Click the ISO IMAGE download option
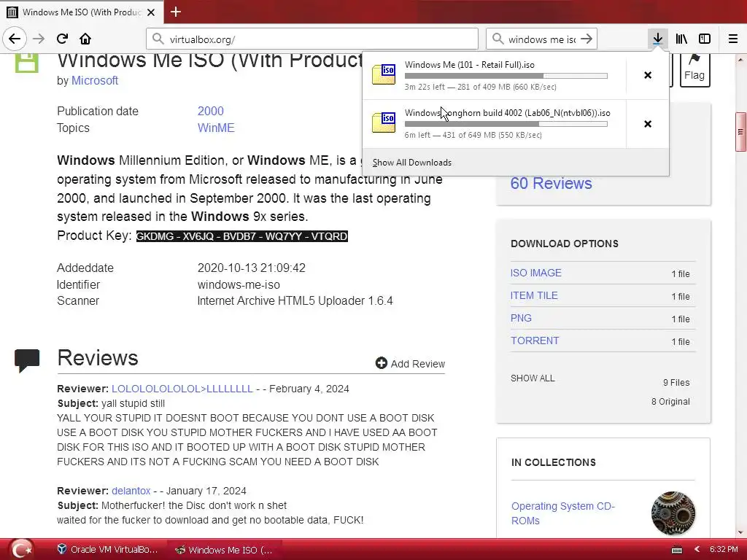Viewport: 747px width, 560px height. (536, 273)
